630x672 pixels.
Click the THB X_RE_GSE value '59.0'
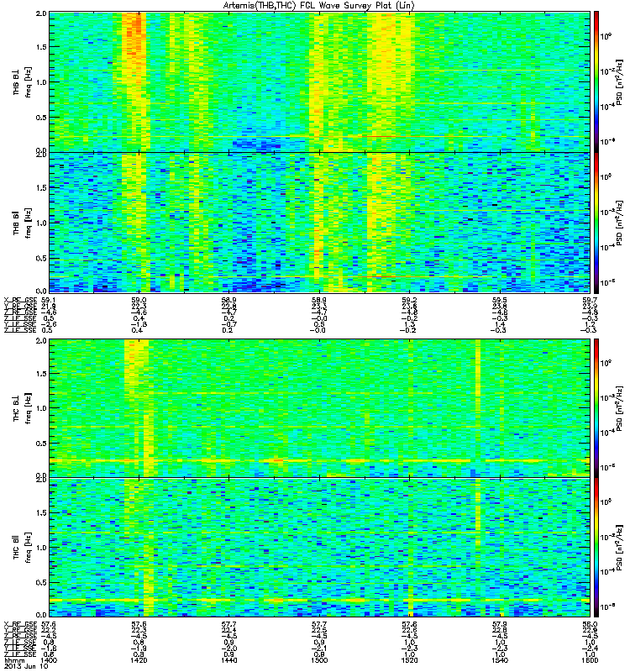point(139,300)
